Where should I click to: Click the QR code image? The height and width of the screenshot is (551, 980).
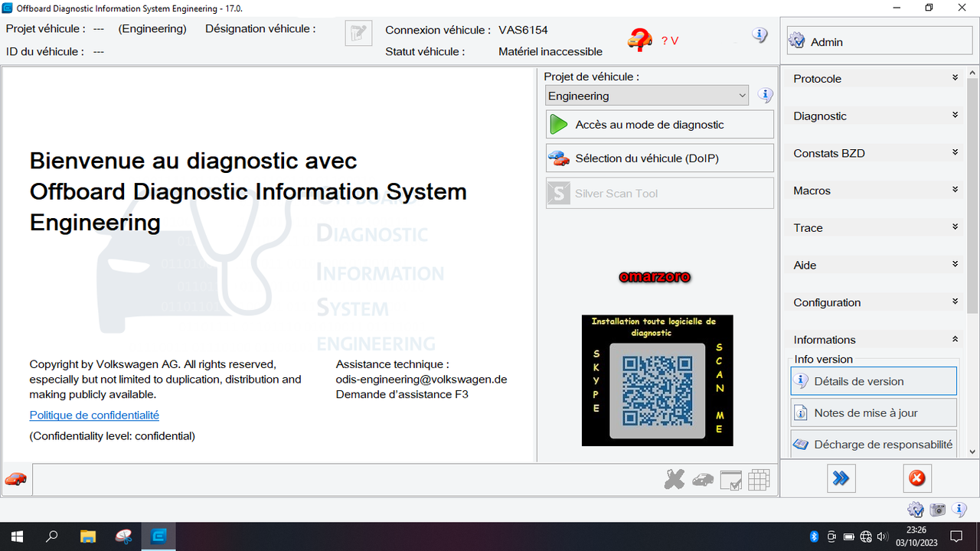pos(657,390)
